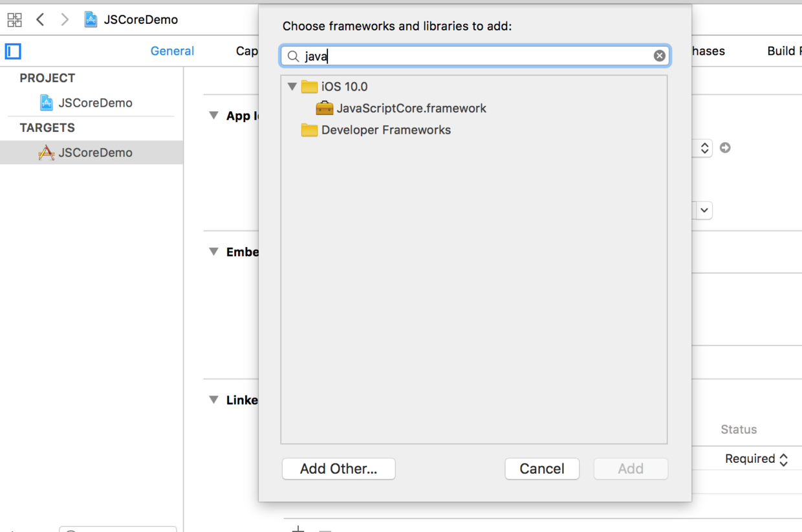Toggle the project navigator sidebar icon
Viewport: 802px width, 532px height.
coord(14,51)
